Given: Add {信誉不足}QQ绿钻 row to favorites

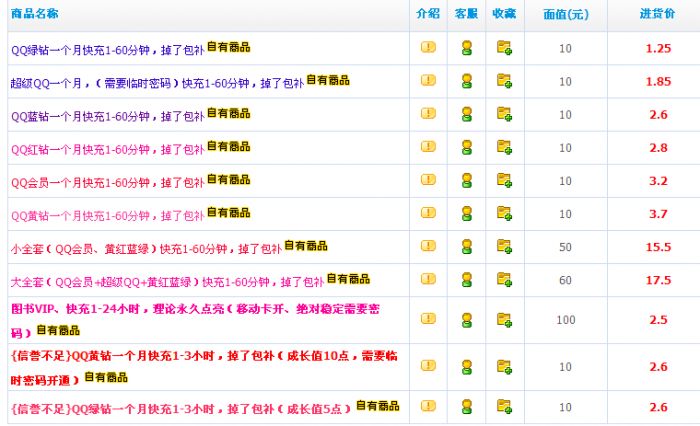Looking at the screenshot, I should pyautogui.click(x=504, y=406).
